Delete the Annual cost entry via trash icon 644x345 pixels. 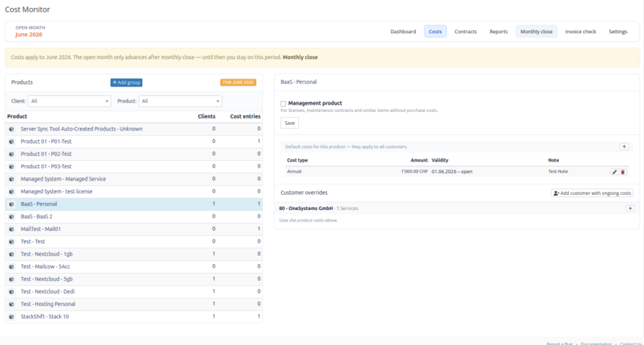[x=622, y=172]
